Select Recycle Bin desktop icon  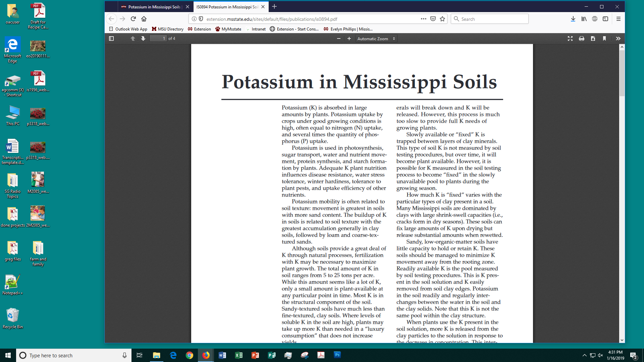coord(13,318)
